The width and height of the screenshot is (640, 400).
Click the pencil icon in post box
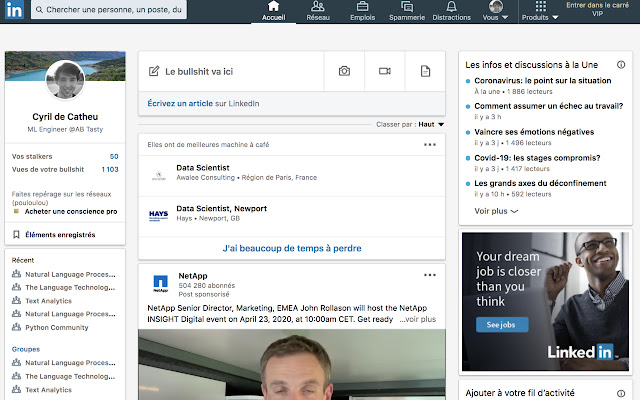154,71
